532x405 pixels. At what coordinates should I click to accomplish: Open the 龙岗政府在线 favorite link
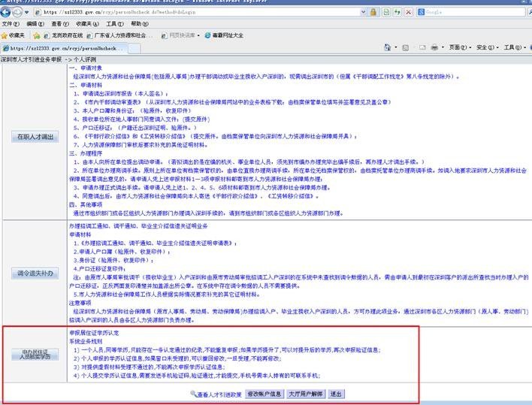point(63,35)
